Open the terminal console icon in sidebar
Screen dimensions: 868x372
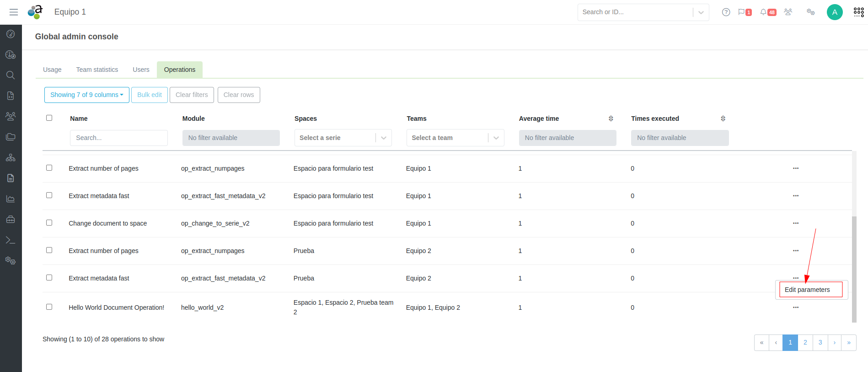[11, 240]
